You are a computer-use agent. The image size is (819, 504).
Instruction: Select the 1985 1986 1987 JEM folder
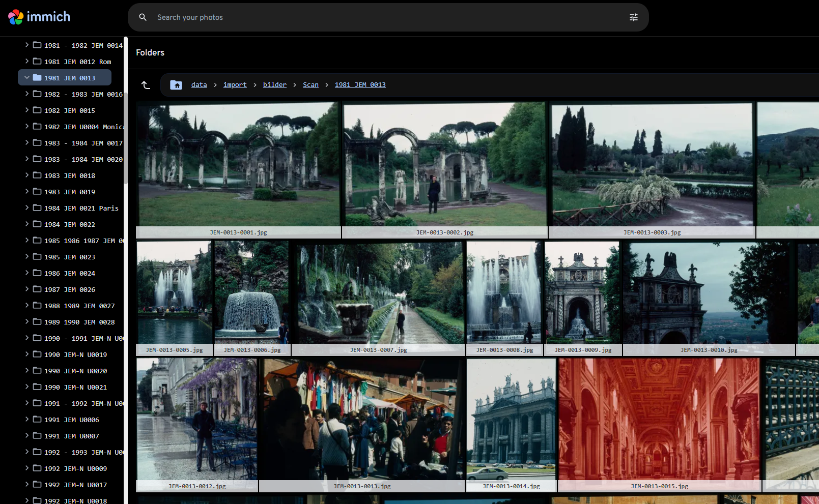pyautogui.click(x=83, y=241)
